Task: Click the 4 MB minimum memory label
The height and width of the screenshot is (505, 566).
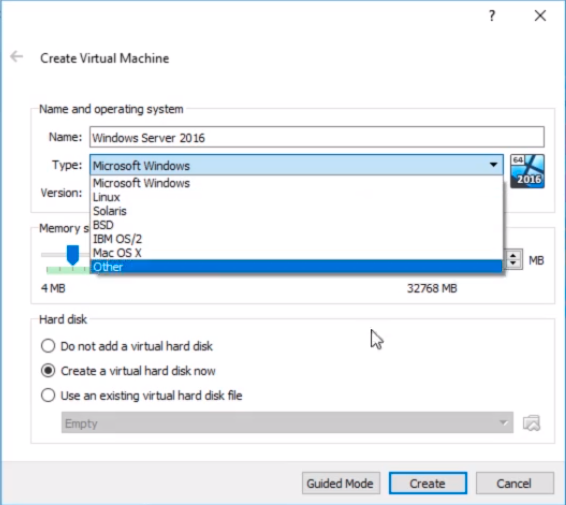Action: [x=53, y=288]
